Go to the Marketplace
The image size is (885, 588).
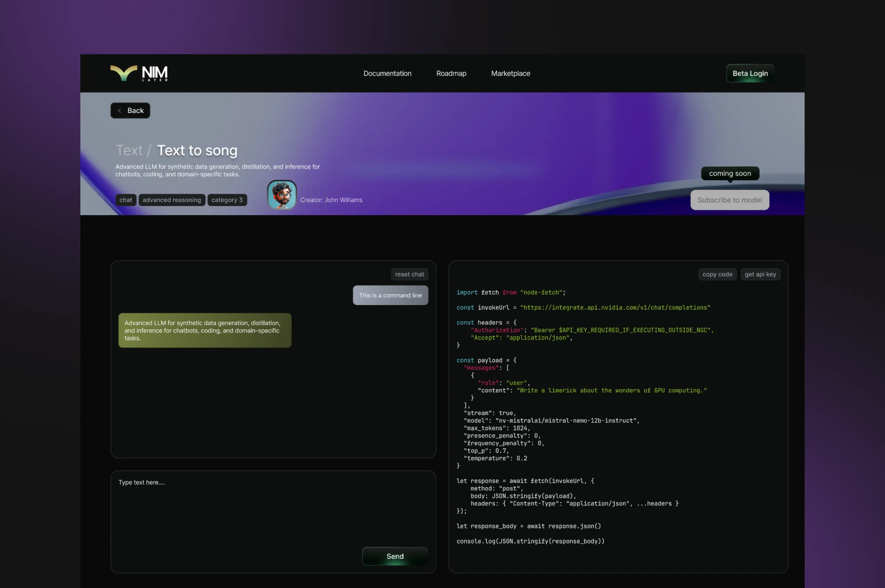(510, 74)
